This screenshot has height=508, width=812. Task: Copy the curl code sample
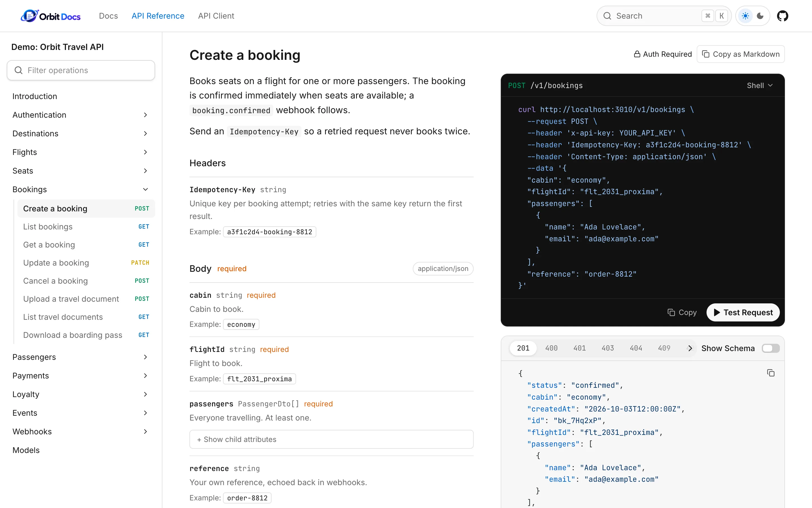(682, 312)
